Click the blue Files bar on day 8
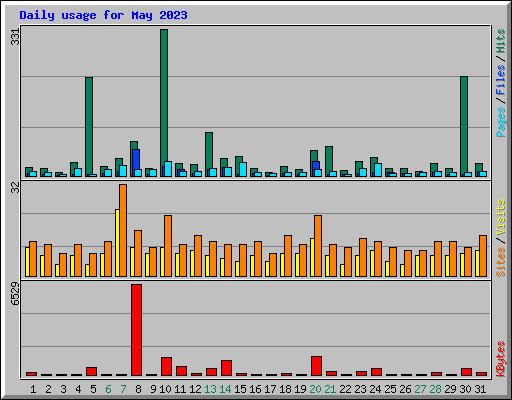The height and width of the screenshot is (400, 512). 136,159
